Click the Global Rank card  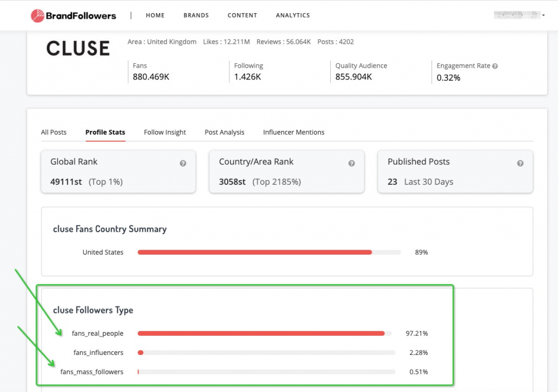118,172
